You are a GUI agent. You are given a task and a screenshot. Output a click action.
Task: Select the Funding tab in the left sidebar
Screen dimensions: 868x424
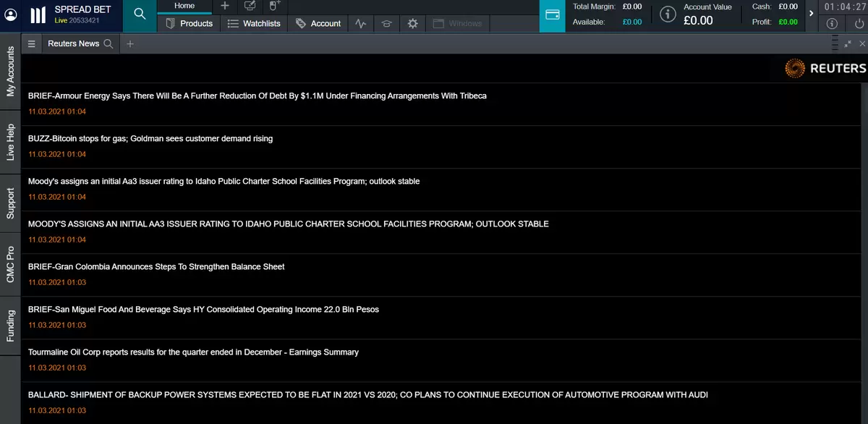tap(10, 327)
